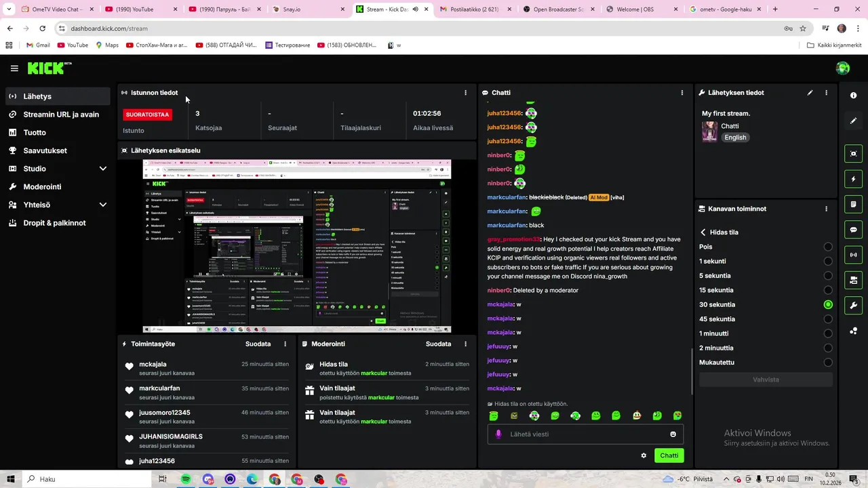
Task: Insert the first emote in the quick emote row
Action: (494, 415)
